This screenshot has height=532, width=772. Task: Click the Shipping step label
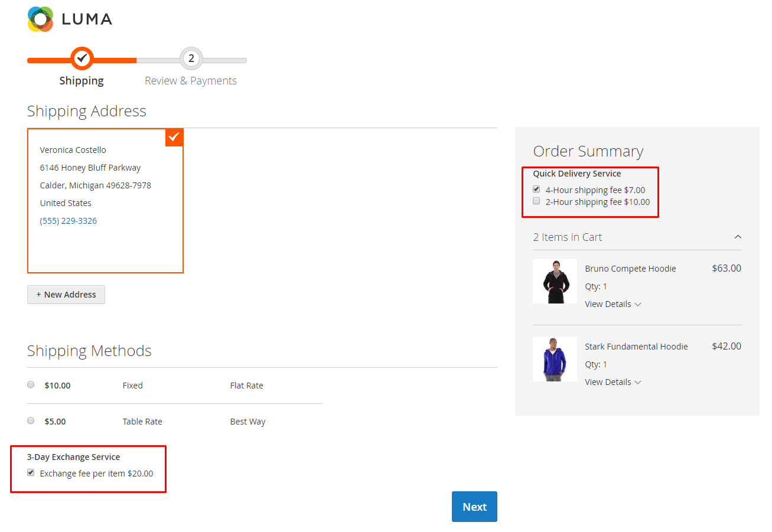pos(82,81)
